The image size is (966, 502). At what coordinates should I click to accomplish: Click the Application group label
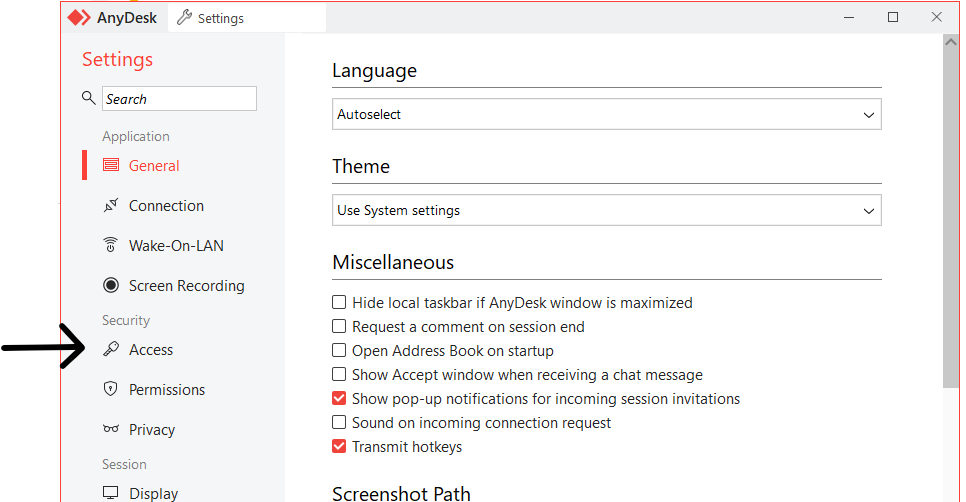pyautogui.click(x=136, y=136)
